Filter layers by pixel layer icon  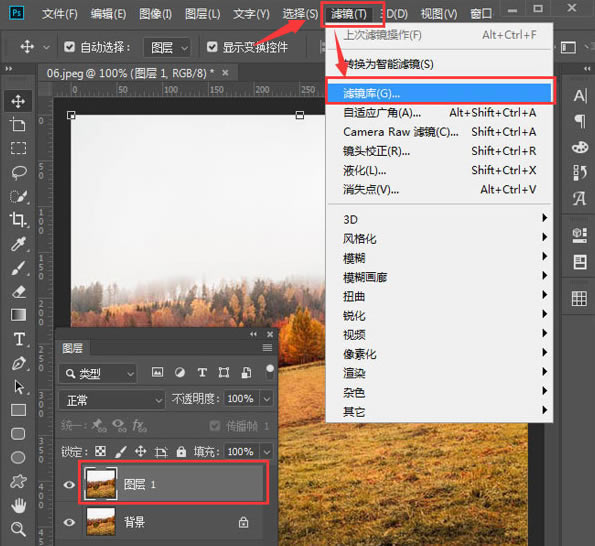click(157, 372)
